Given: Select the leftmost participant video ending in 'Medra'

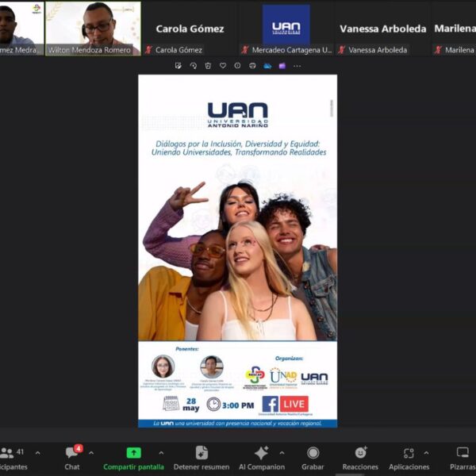Looking at the screenshot, I should 22,29.
